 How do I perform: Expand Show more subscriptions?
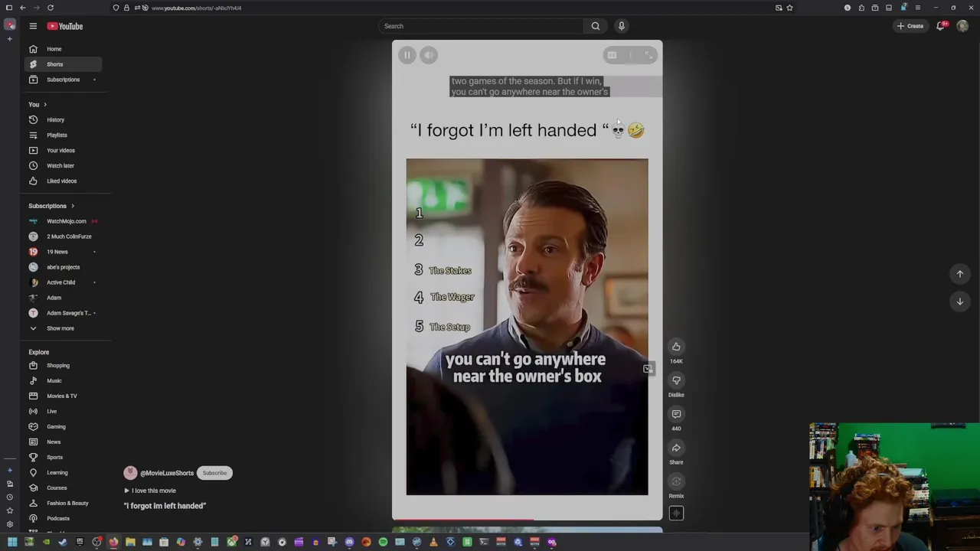coord(63,328)
